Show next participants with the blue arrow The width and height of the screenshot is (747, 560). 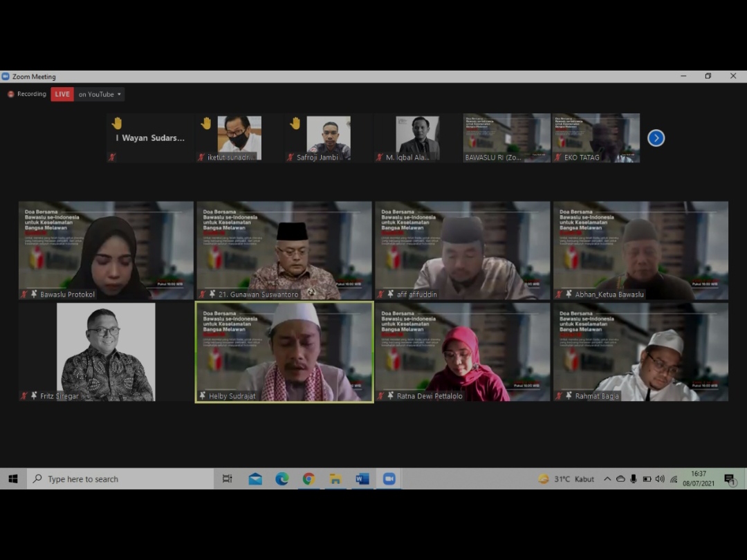[x=656, y=138]
